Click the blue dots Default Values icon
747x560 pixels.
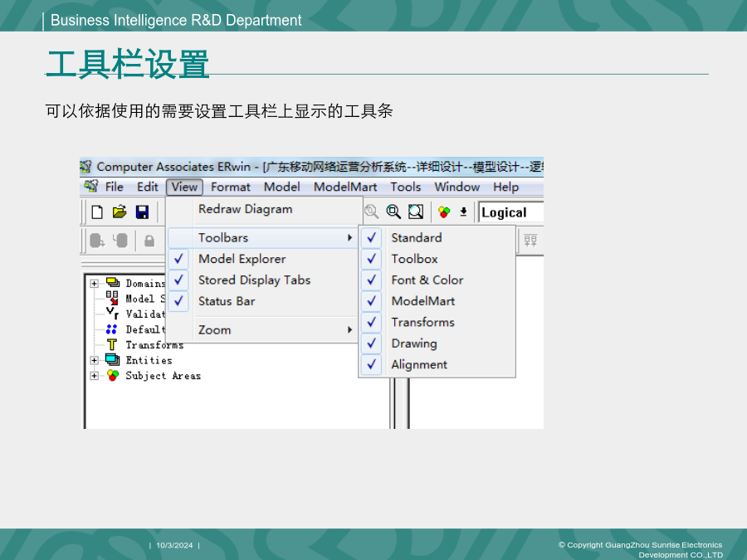pyautogui.click(x=111, y=329)
